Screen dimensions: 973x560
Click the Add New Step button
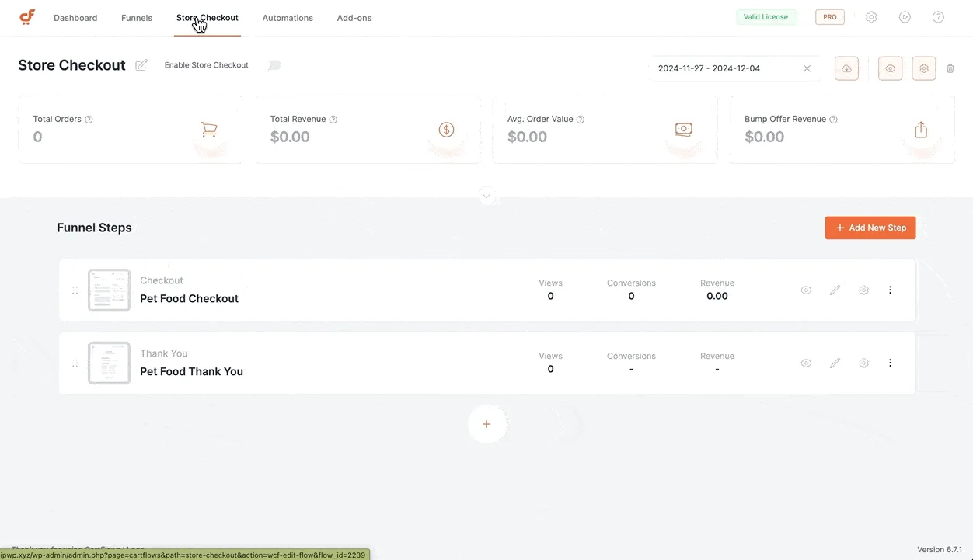click(x=870, y=228)
